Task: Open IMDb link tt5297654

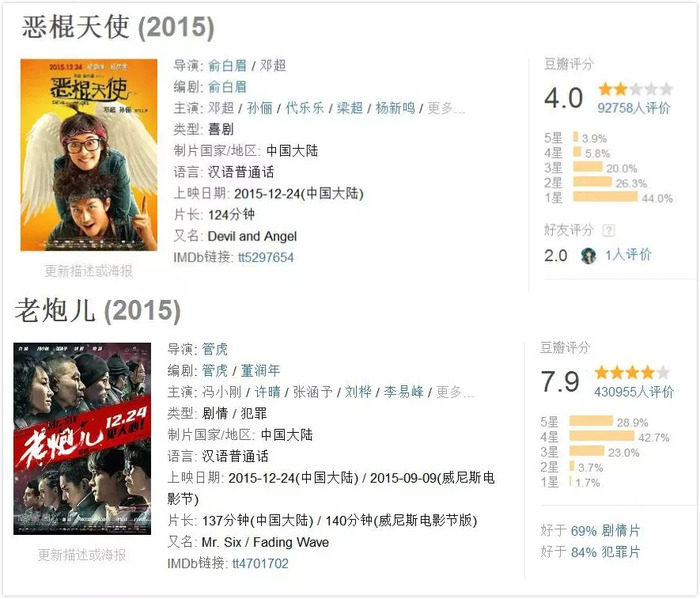Action: (265, 257)
